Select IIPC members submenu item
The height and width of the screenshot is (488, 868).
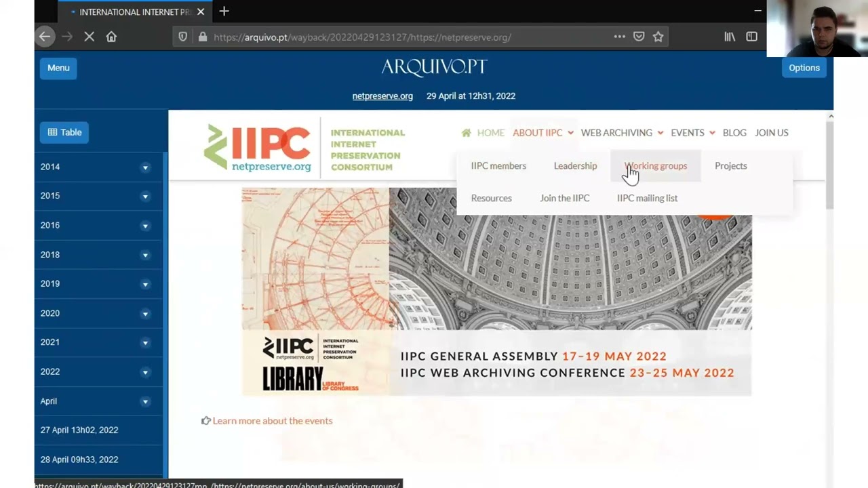point(498,166)
